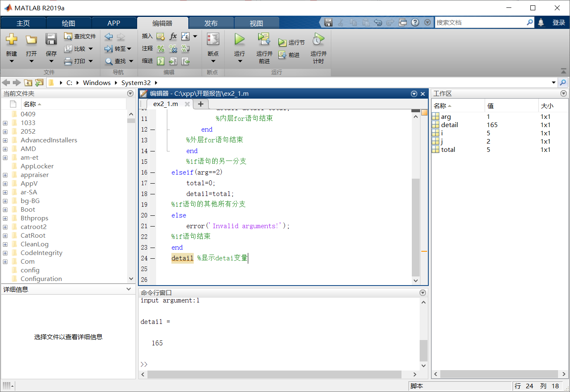
Task: Click the workspace horizontal scrollbar
Action: (499, 374)
